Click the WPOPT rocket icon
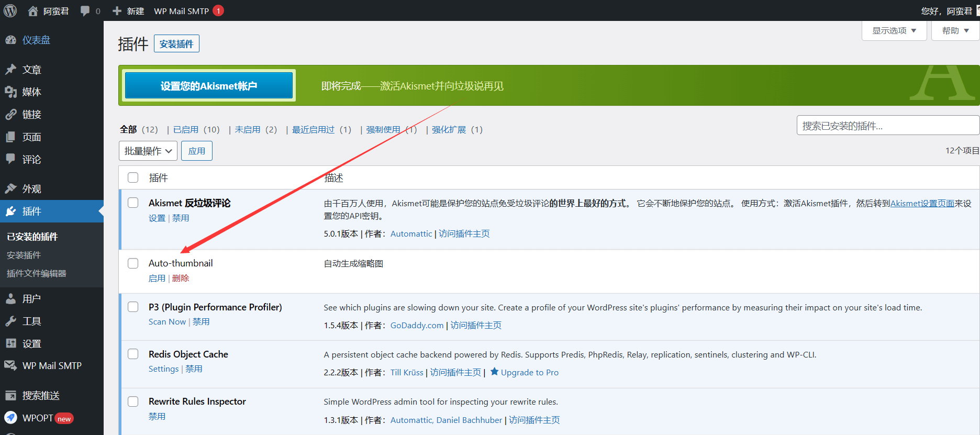 [10, 418]
